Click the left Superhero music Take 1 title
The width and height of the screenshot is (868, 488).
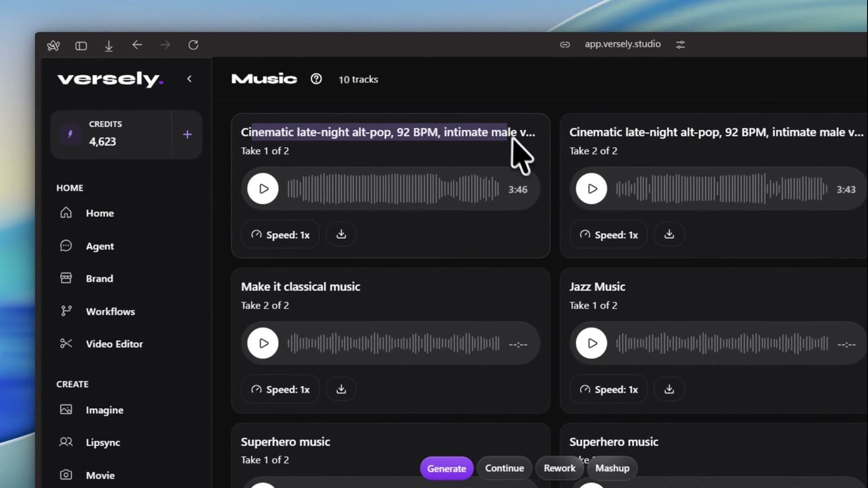tap(285, 442)
